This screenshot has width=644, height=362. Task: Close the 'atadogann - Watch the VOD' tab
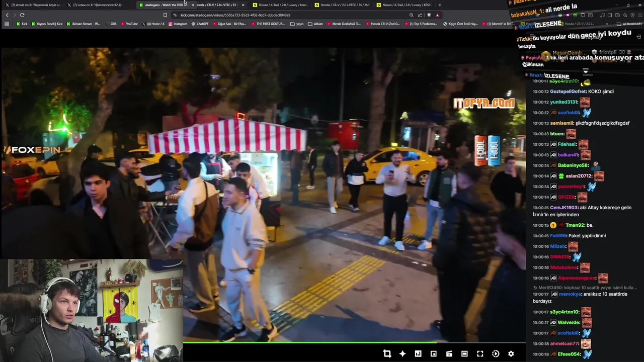(x=193, y=5)
